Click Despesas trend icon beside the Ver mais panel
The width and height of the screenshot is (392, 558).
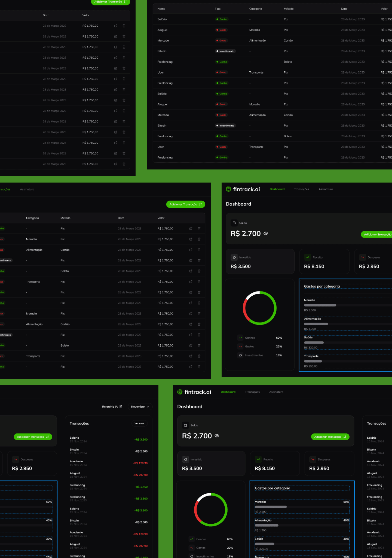pyautogui.click(x=16, y=459)
